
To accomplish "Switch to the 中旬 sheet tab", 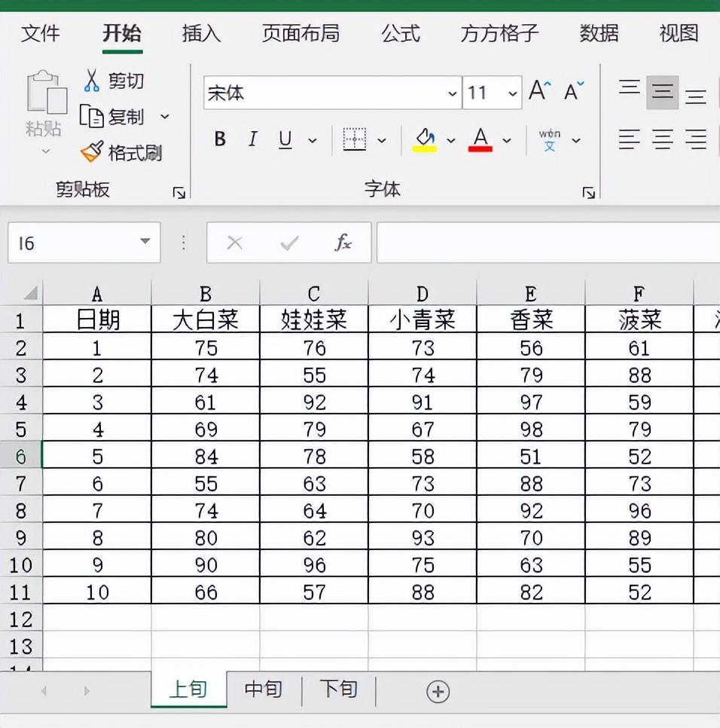I will click(x=262, y=690).
